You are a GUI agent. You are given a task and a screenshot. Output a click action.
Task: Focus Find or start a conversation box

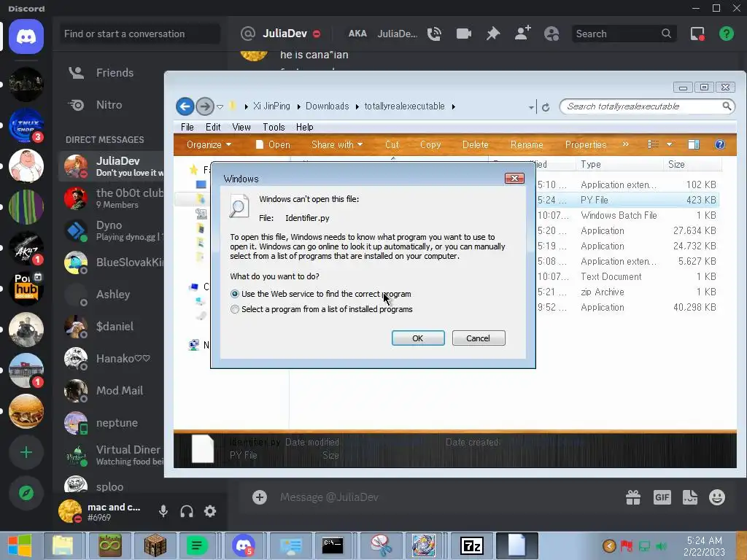click(x=139, y=34)
